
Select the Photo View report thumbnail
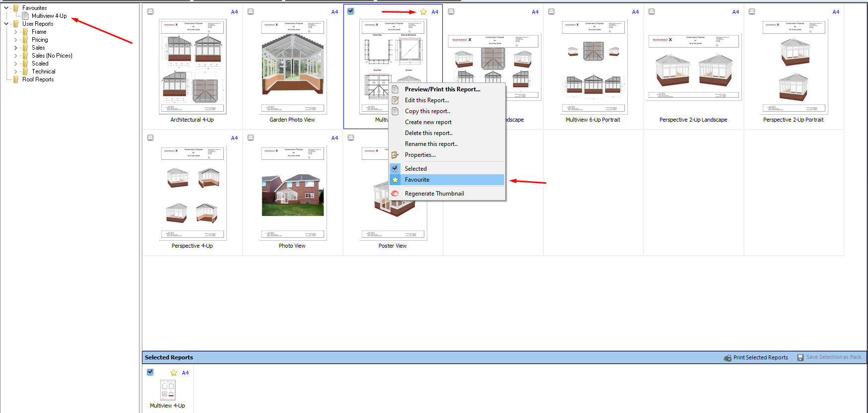(293, 193)
